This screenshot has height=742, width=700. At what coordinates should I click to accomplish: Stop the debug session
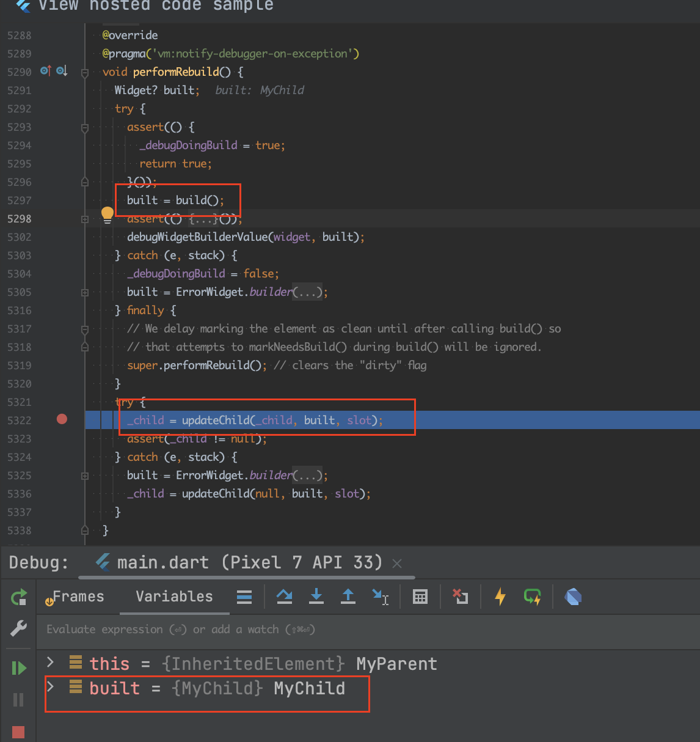click(18, 732)
